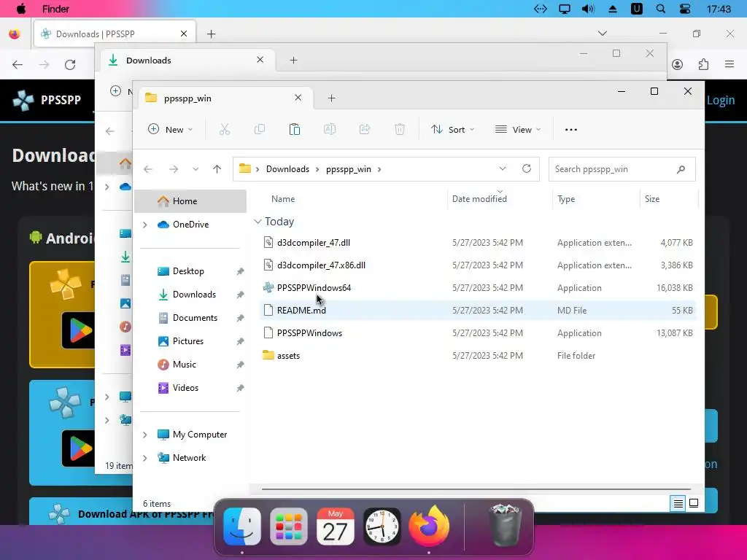This screenshot has height=560, width=747.
Task: Click Firefox reload page button
Action: click(70, 65)
